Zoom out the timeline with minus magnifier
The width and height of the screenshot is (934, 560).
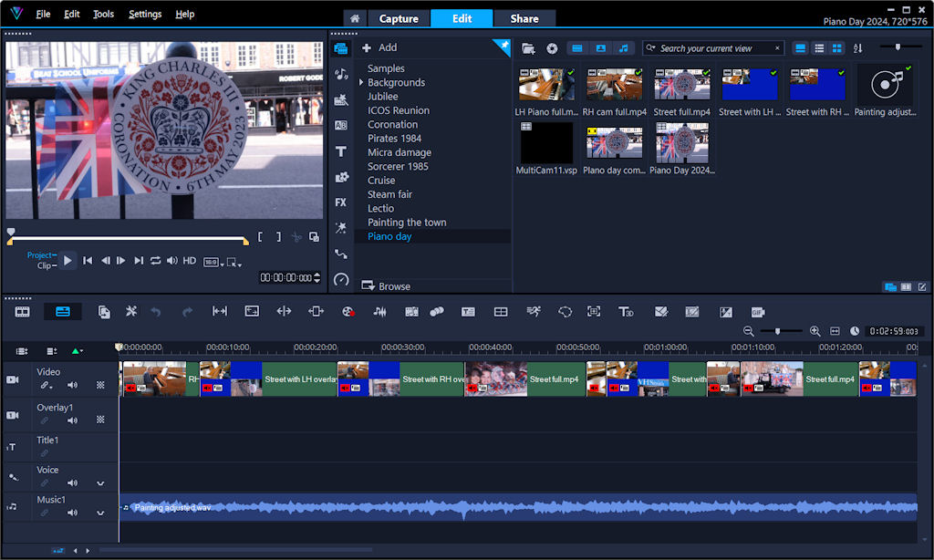click(749, 331)
